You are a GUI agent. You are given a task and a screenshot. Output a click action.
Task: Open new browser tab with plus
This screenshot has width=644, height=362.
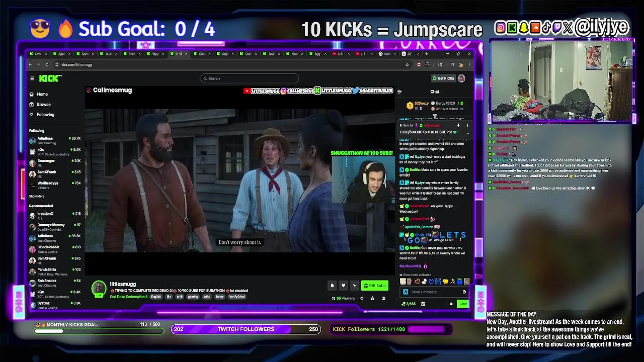click(427, 54)
